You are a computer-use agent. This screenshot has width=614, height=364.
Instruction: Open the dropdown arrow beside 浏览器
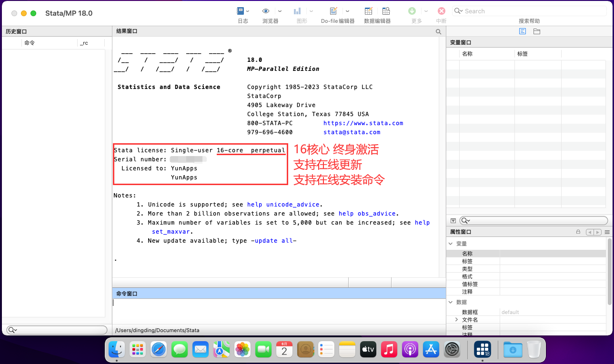tap(280, 11)
